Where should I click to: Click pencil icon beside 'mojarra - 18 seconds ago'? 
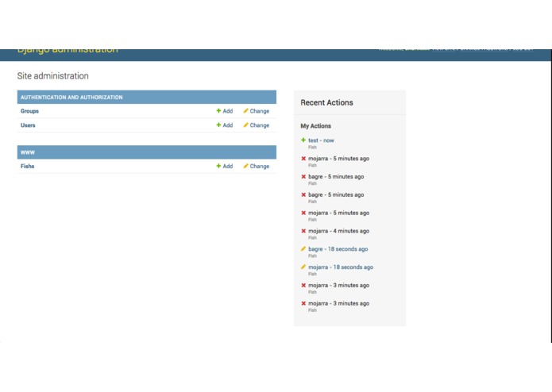[303, 267]
